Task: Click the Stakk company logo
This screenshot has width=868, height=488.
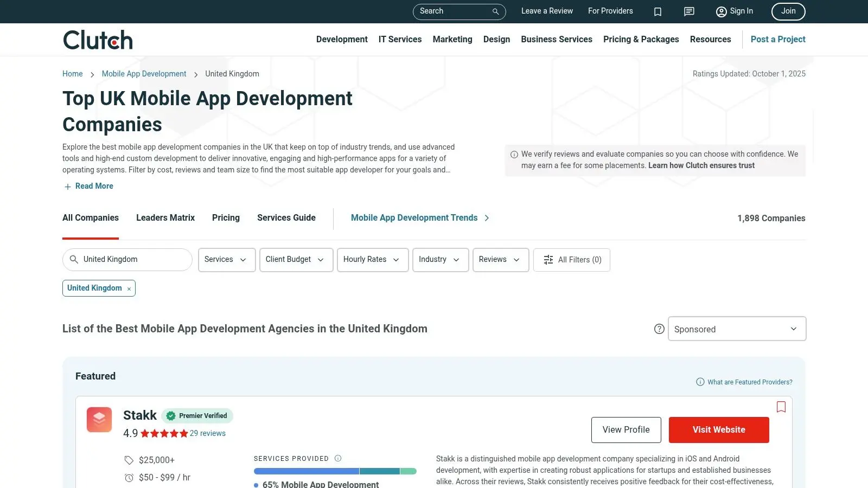Action: coord(99,420)
